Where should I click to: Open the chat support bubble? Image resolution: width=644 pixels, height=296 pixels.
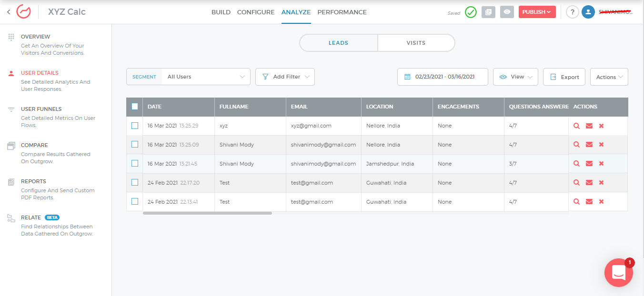(619, 273)
